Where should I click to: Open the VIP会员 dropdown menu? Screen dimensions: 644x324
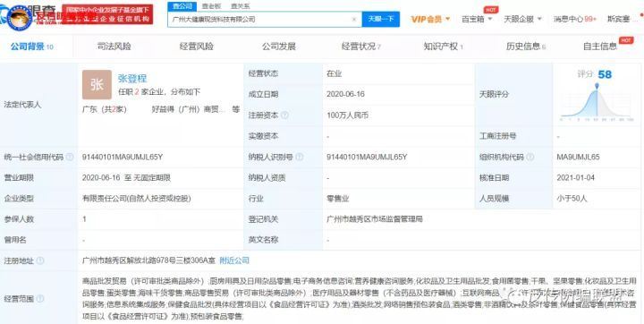pyautogui.click(x=431, y=19)
